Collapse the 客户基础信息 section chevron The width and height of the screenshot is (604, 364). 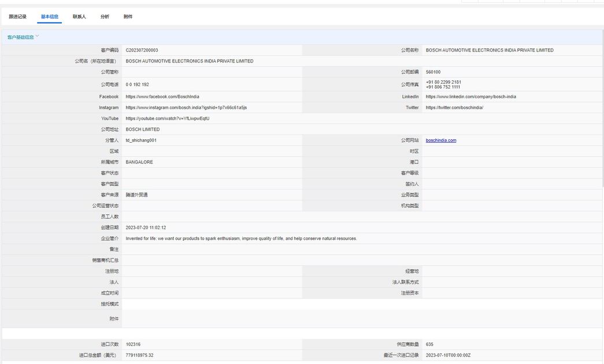pyautogui.click(x=38, y=36)
